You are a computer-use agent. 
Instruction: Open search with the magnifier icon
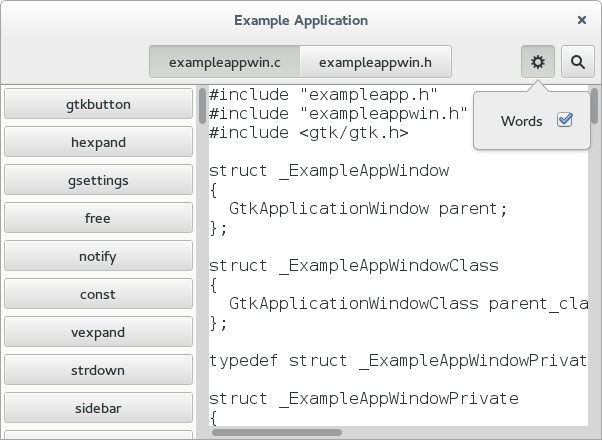pyautogui.click(x=578, y=62)
